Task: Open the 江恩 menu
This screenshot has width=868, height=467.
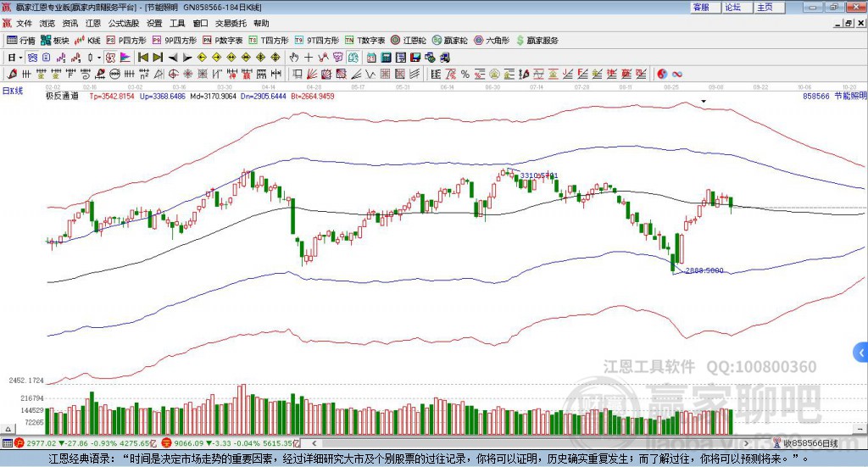Action: [x=93, y=23]
